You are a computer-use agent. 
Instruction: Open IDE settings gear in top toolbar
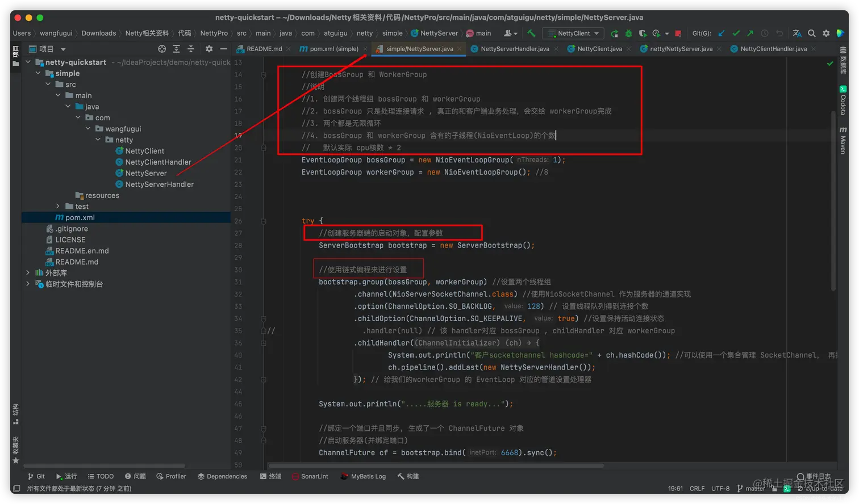click(826, 33)
